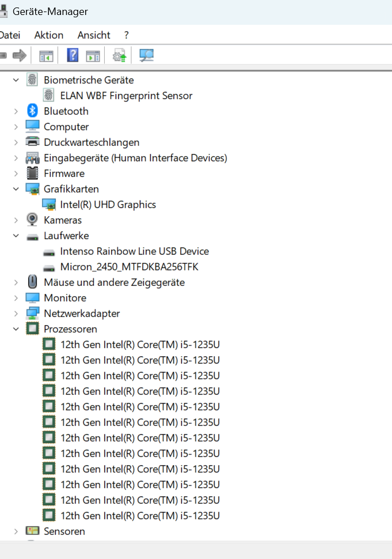
Task: Click show/hide console tree toolbar icon
Action: 46,56
